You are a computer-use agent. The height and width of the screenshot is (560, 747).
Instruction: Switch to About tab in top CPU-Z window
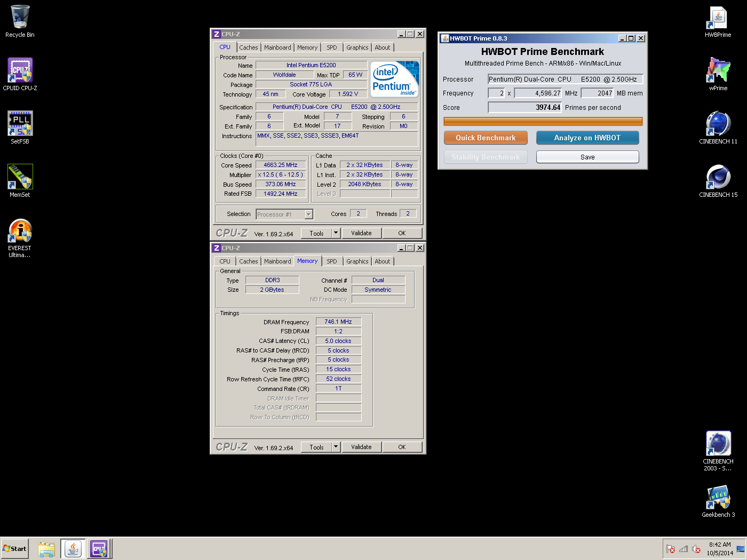tap(382, 47)
